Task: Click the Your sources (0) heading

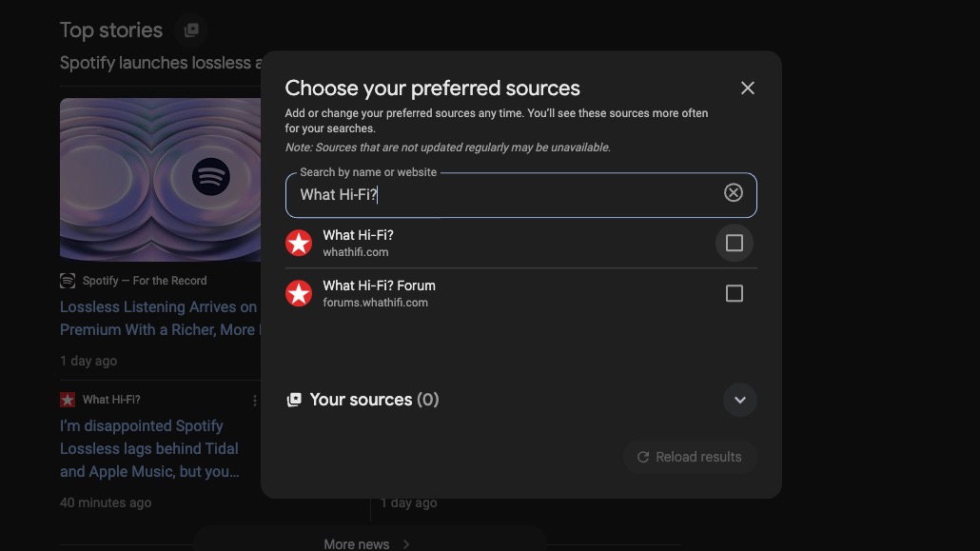Action: pyautogui.click(x=374, y=400)
